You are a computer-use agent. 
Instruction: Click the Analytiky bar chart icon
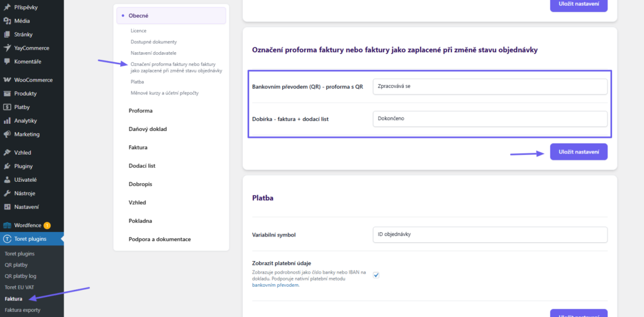pos(6,121)
